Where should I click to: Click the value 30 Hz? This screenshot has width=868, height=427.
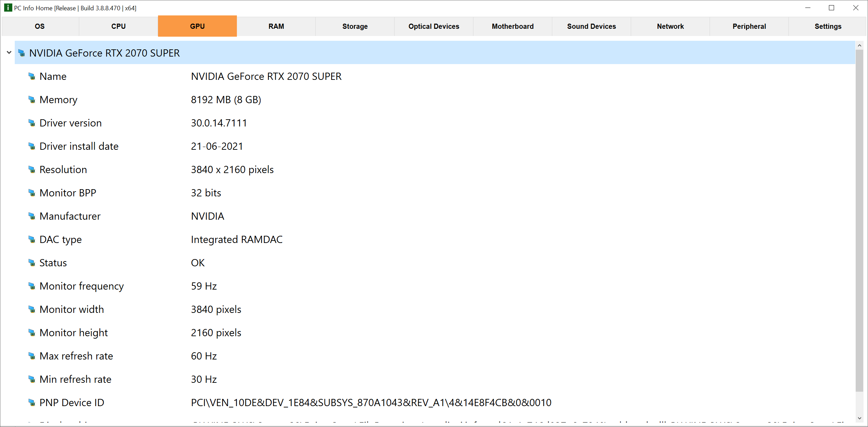(x=204, y=379)
